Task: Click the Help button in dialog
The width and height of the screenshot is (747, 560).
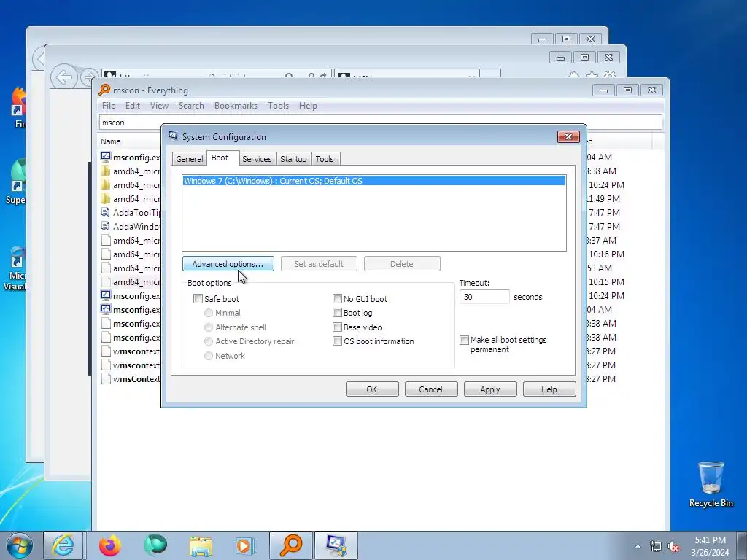Action: point(549,389)
